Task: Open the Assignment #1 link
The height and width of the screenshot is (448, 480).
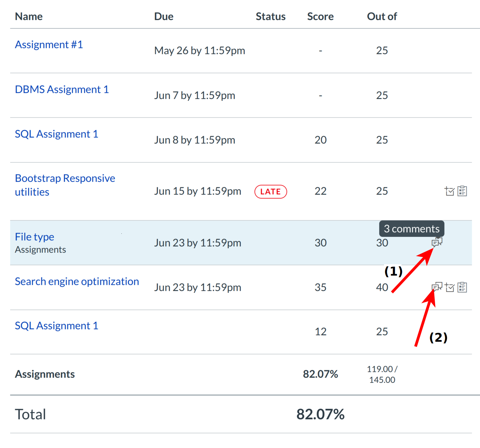Action: 49,45
